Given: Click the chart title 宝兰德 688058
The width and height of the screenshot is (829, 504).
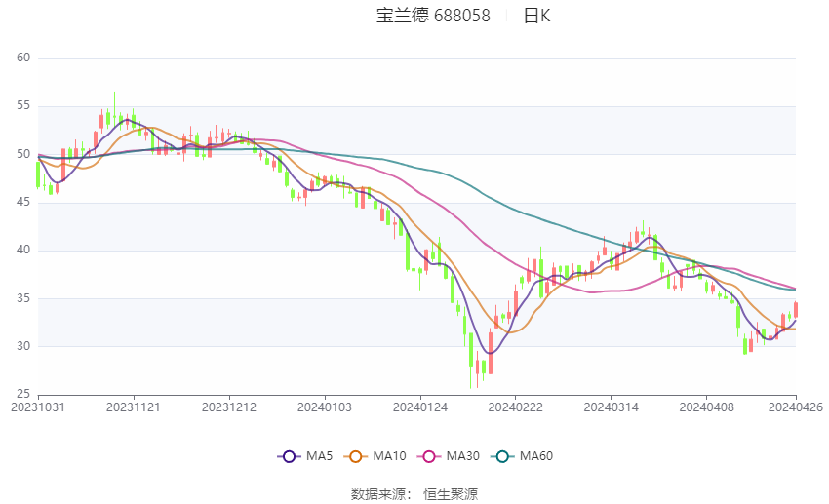Looking at the screenshot, I should pyautogui.click(x=433, y=16).
